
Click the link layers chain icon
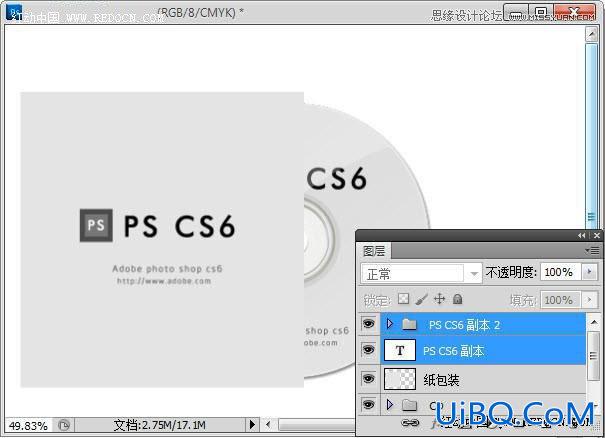pos(410,423)
